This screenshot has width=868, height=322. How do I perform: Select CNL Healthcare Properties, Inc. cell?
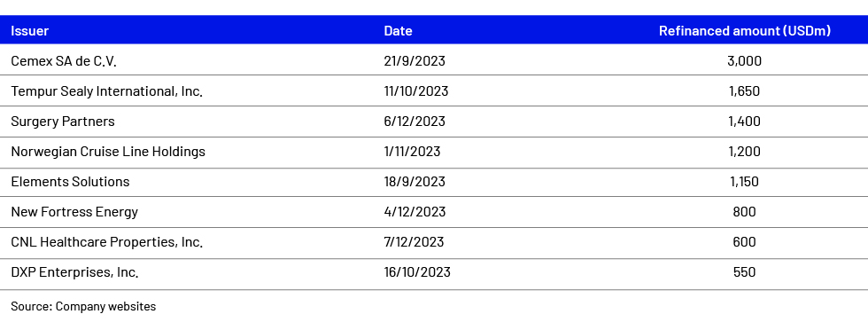pyautogui.click(x=107, y=242)
